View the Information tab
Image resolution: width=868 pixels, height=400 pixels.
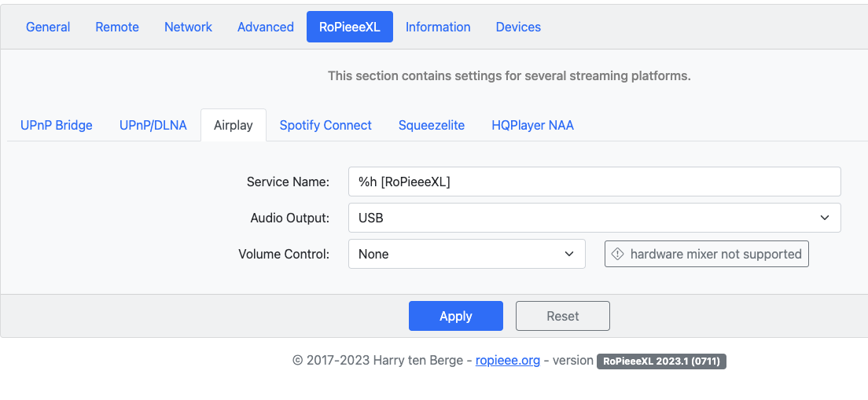tap(438, 27)
